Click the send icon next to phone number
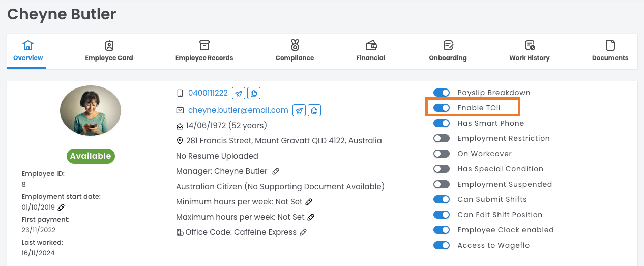The image size is (644, 266). [239, 93]
